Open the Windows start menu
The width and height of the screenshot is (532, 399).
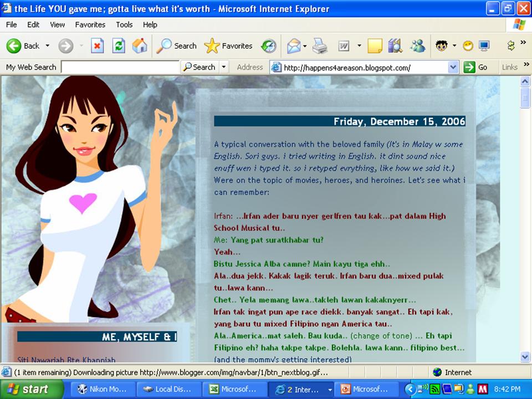click(32, 389)
